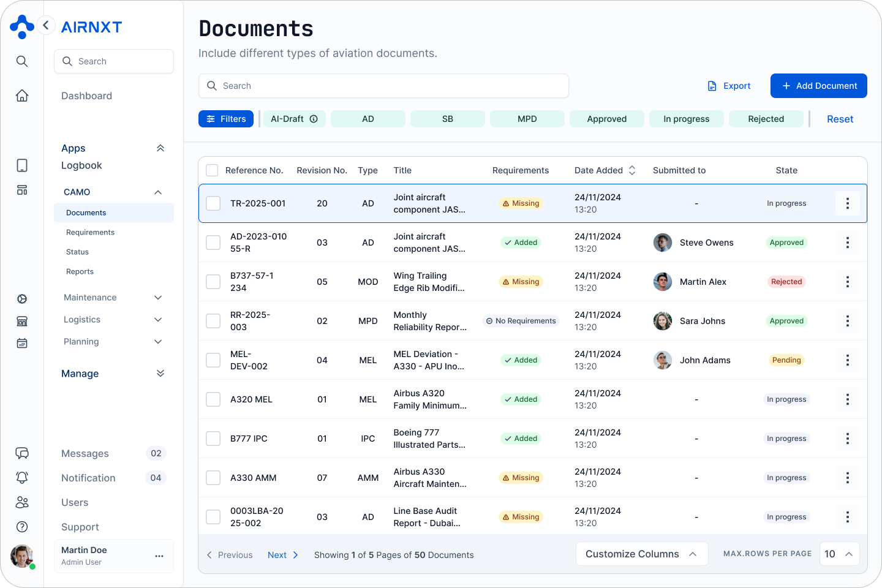Sort the table by Date Added

pyautogui.click(x=631, y=170)
